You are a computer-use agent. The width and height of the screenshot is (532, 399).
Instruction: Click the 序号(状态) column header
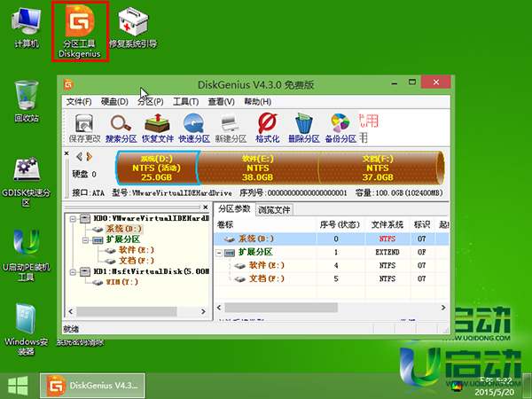pyautogui.click(x=340, y=224)
